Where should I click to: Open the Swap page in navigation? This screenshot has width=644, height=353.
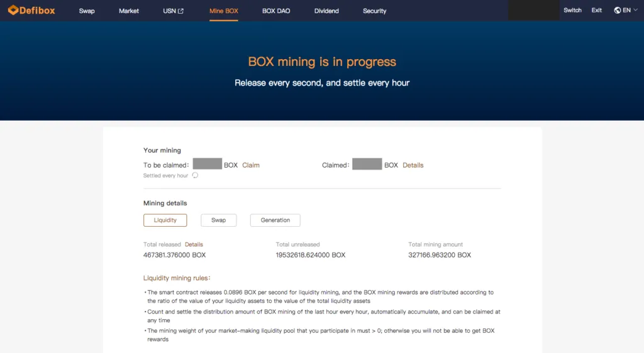click(87, 11)
